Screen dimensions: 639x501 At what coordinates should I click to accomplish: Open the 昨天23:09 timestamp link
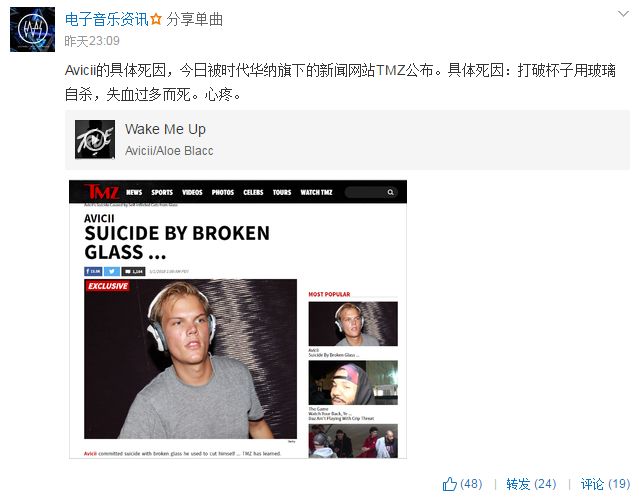tap(92, 41)
